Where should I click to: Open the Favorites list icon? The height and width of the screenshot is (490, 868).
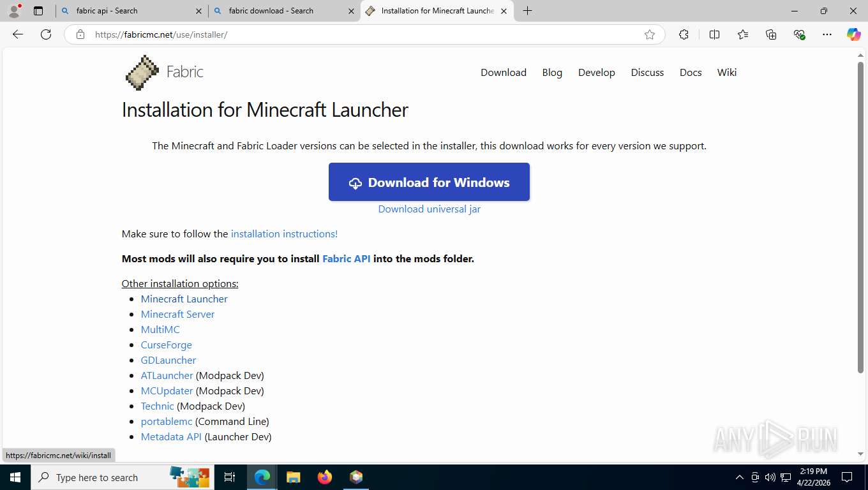743,34
